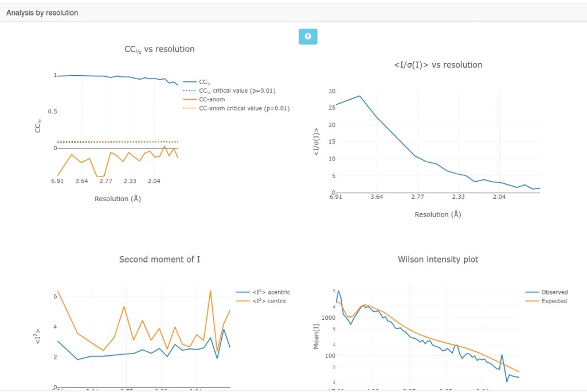The height and width of the screenshot is (392, 587).
Task: Click Resolution (Å) axis label under <I/σ(I)> plot
Action: tap(437, 214)
